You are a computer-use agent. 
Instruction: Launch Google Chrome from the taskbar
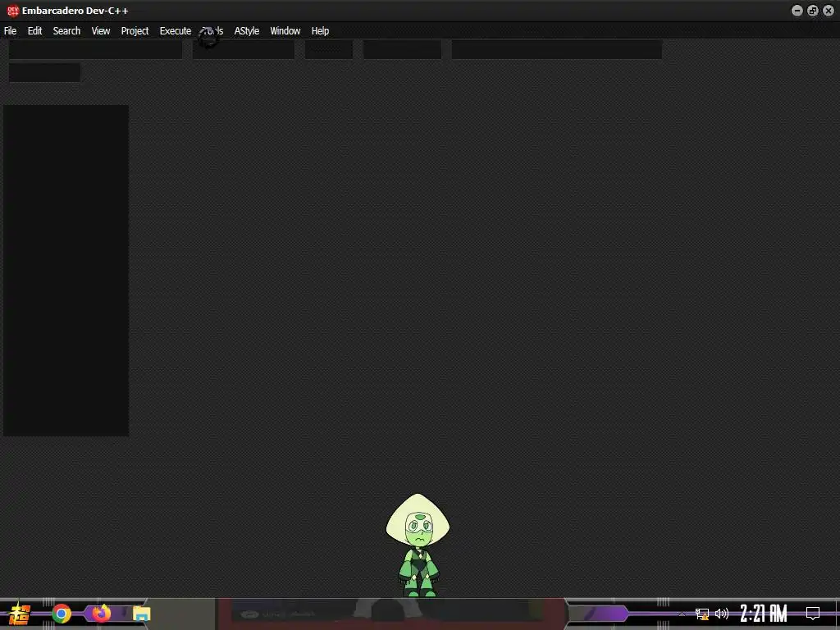pos(62,614)
